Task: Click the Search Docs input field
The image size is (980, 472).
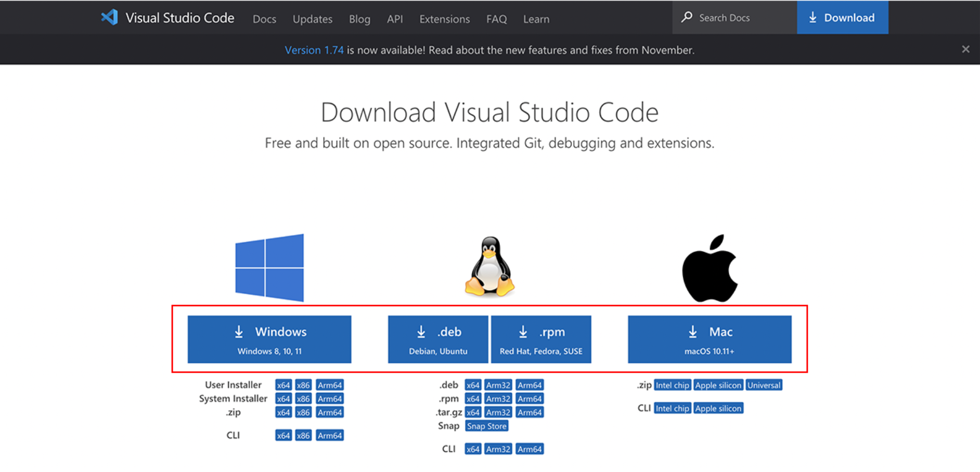Action: [734, 17]
